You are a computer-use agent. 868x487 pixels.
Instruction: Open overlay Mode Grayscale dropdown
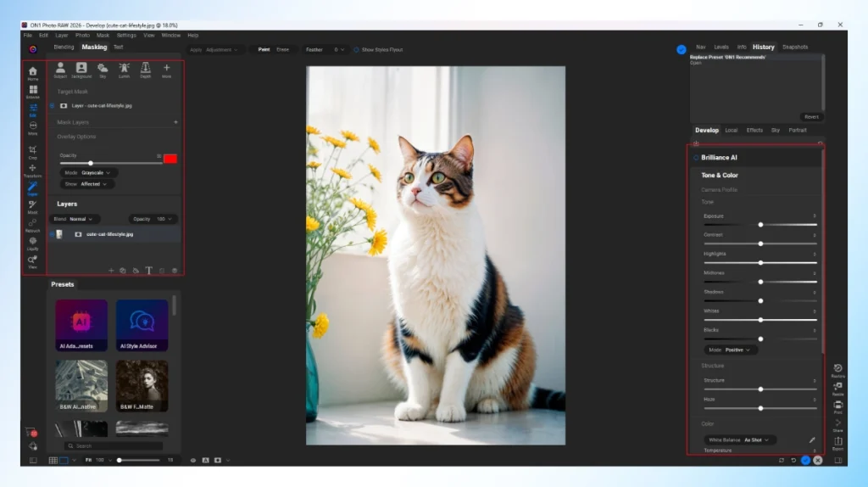(x=87, y=173)
